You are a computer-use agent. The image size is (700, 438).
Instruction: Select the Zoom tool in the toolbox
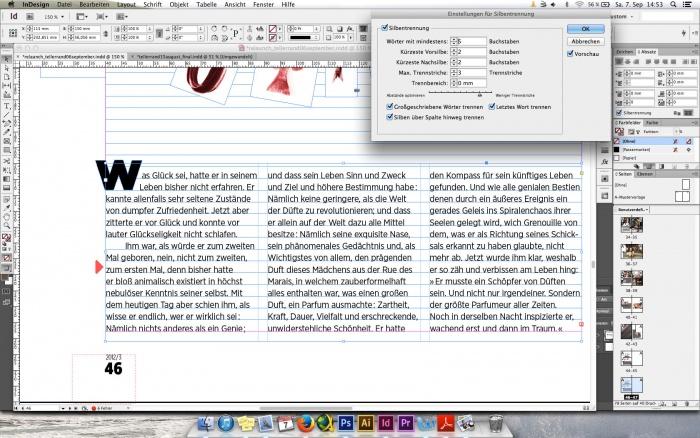click(7, 226)
